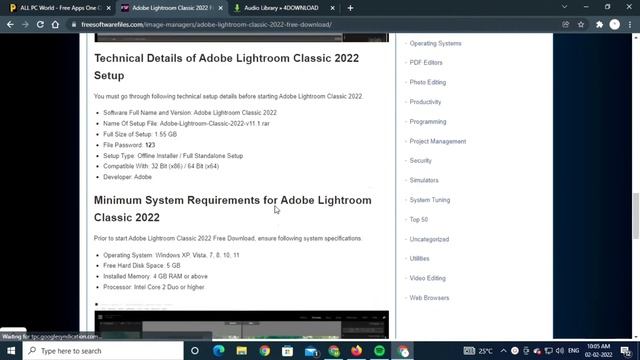Click the 'Installed Memory: 4 GB RAM' line
Viewport: 640px width, 360px height.
[x=155, y=276]
